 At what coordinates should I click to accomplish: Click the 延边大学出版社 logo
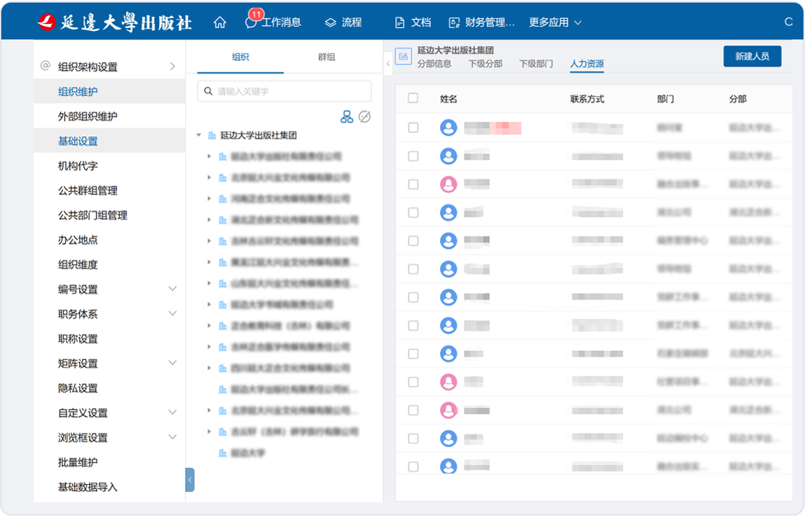point(114,22)
